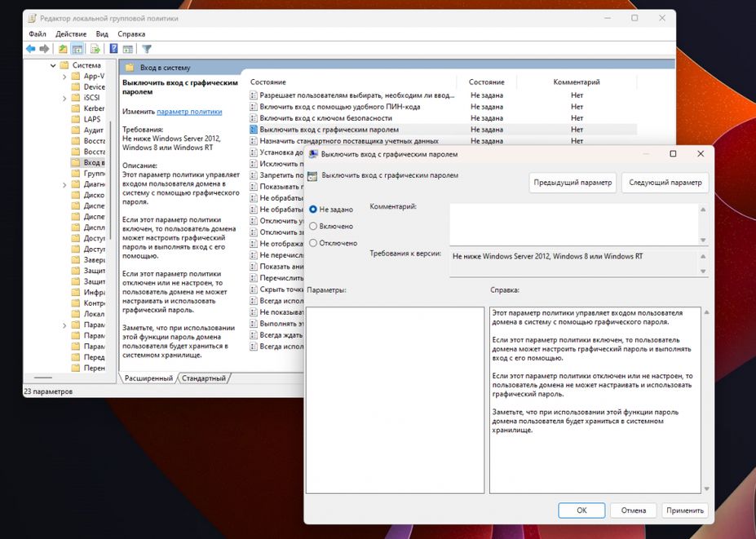The width and height of the screenshot is (756, 539).
Task: Select the 'Не задано' radio button
Action: [313, 210]
